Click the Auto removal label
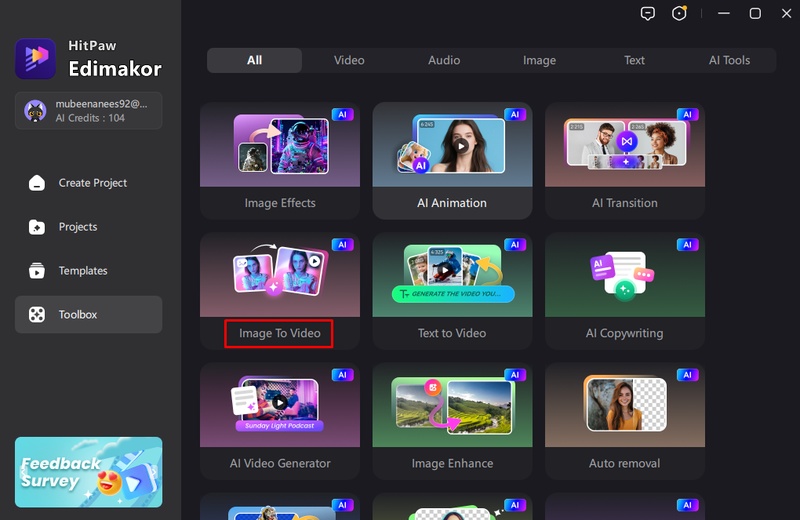This screenshot has height=520, width=800. pyautogui.click(x=624, y=463)
